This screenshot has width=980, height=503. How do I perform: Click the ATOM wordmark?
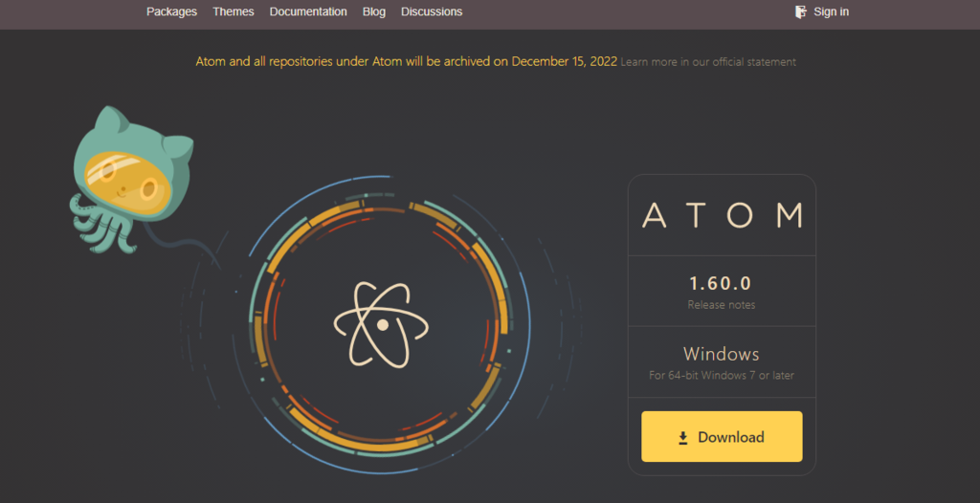722,215
